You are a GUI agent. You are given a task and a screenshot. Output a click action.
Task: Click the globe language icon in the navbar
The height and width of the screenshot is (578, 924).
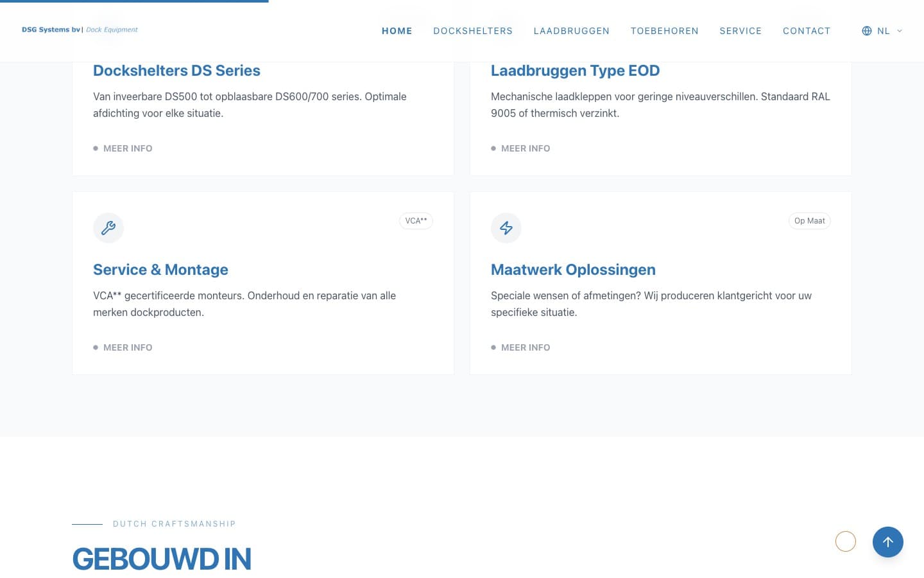866,31
